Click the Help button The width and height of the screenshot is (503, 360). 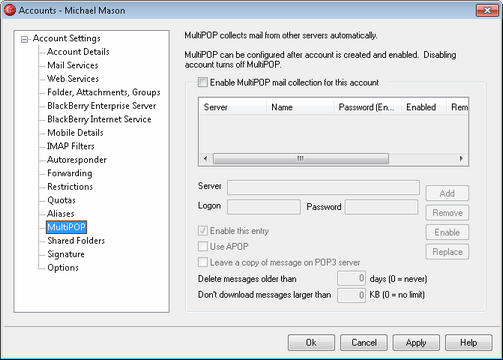tap(468, 342)
